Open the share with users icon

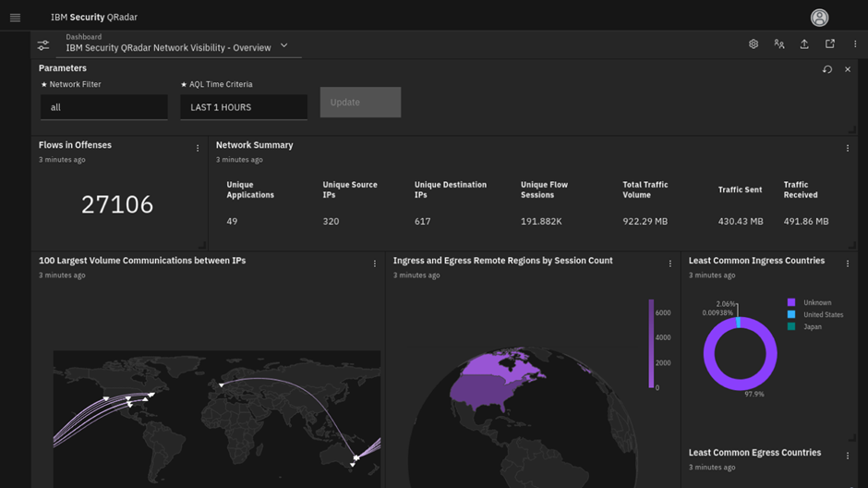tap(778, 43)
